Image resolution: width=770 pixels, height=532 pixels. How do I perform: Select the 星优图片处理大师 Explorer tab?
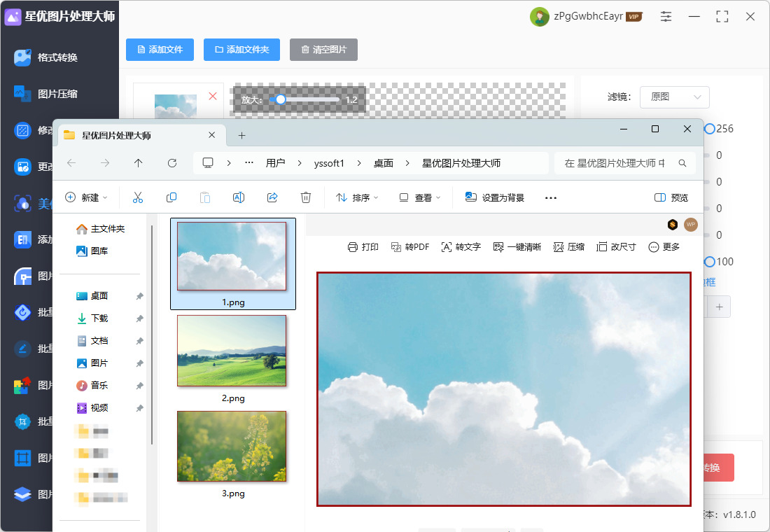point(141,135)
